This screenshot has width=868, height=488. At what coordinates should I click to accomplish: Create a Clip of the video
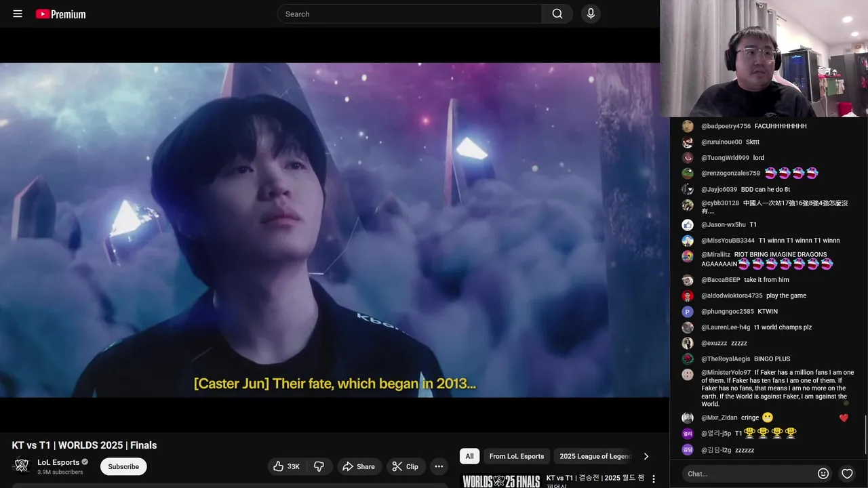coord(406,466)
